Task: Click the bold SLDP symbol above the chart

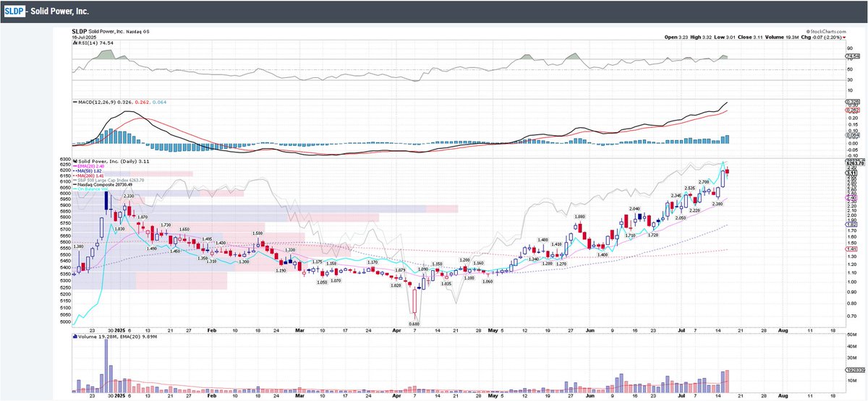Action: coord(79,32)
